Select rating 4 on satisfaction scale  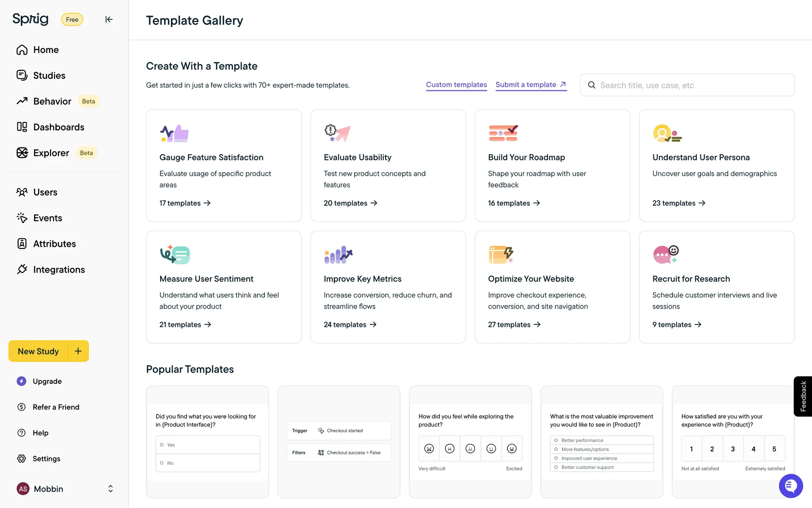point(753,449)
